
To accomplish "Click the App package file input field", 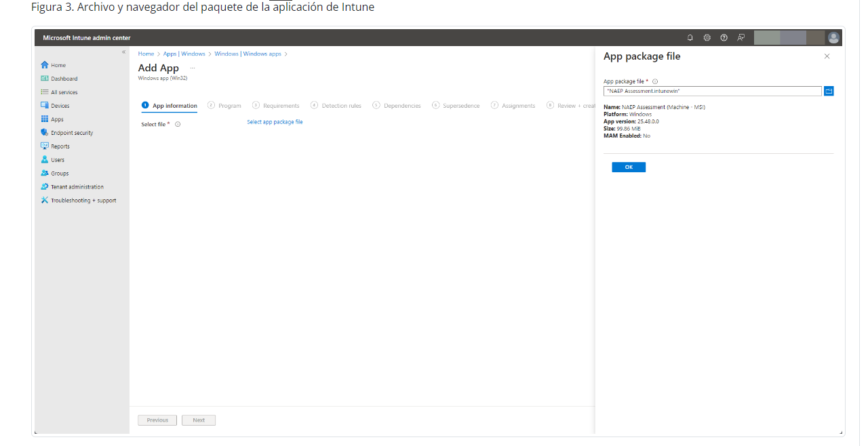I will 713,91.
